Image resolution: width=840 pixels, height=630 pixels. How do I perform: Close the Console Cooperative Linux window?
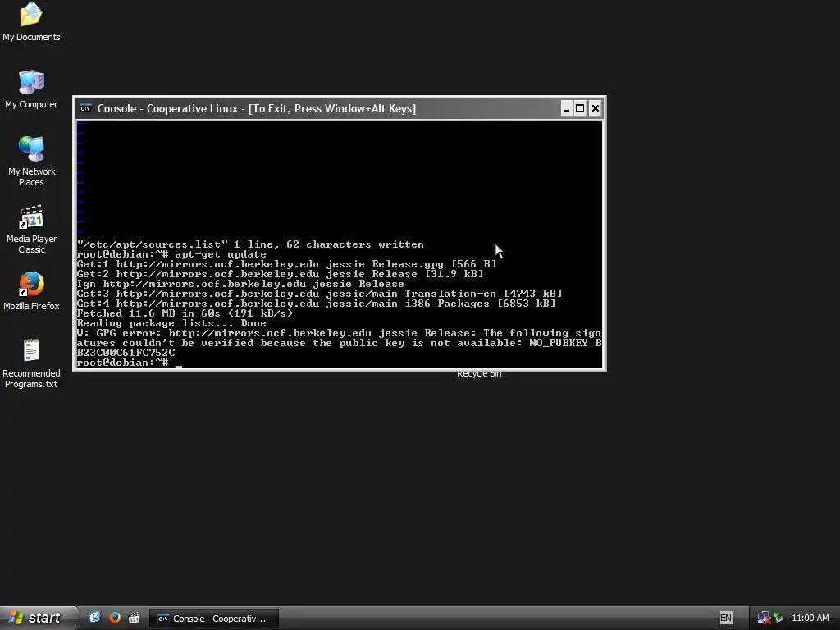click(x=595, y=109)
